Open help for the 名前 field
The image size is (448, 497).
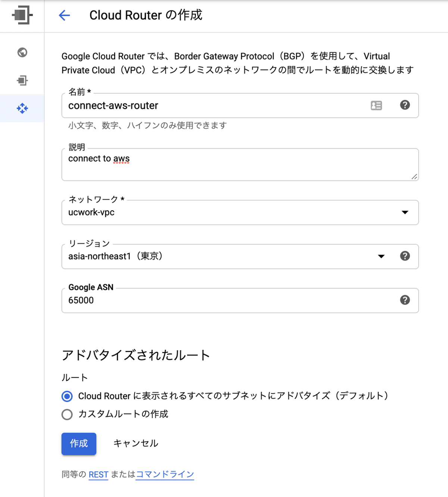point(405,105)
